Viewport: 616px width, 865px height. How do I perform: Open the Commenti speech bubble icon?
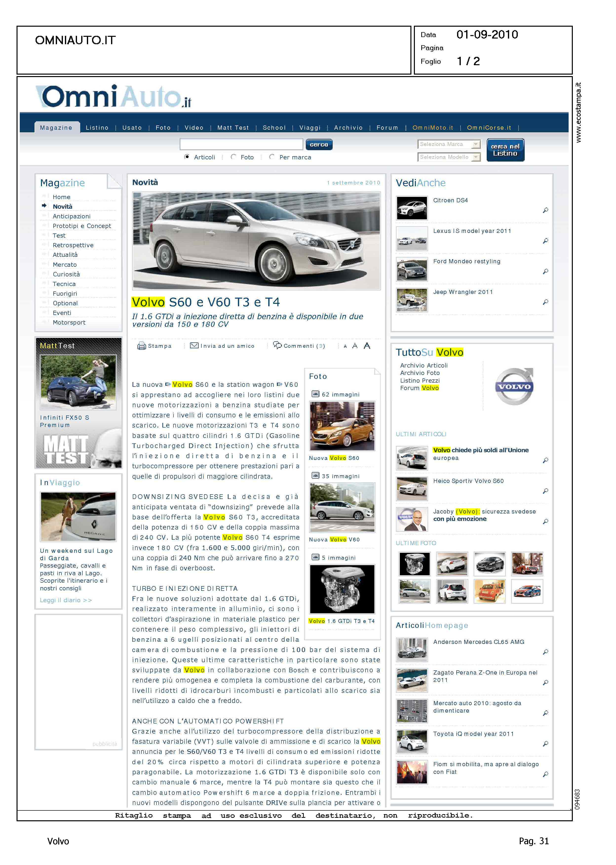tap(278, 345)
